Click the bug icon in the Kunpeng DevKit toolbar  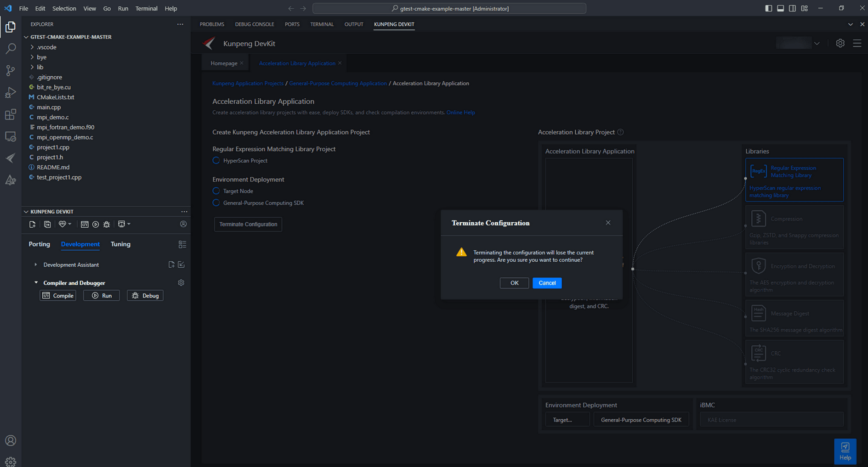107,224
